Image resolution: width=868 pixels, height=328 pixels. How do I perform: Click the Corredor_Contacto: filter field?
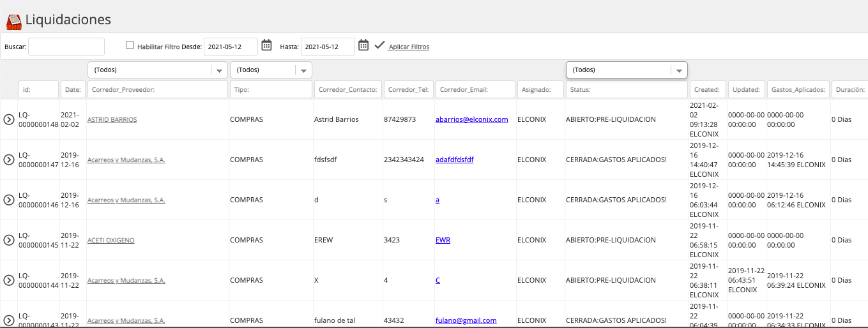348,90
